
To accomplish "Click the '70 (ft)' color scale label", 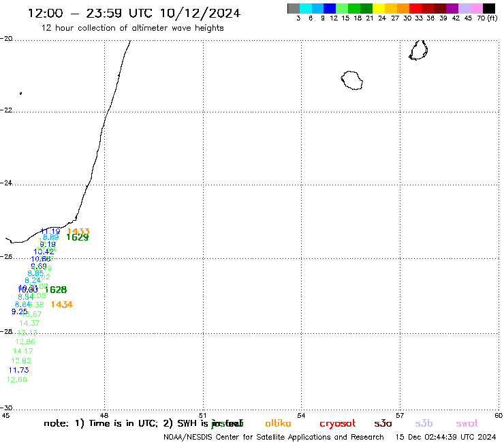I will 487,18.
